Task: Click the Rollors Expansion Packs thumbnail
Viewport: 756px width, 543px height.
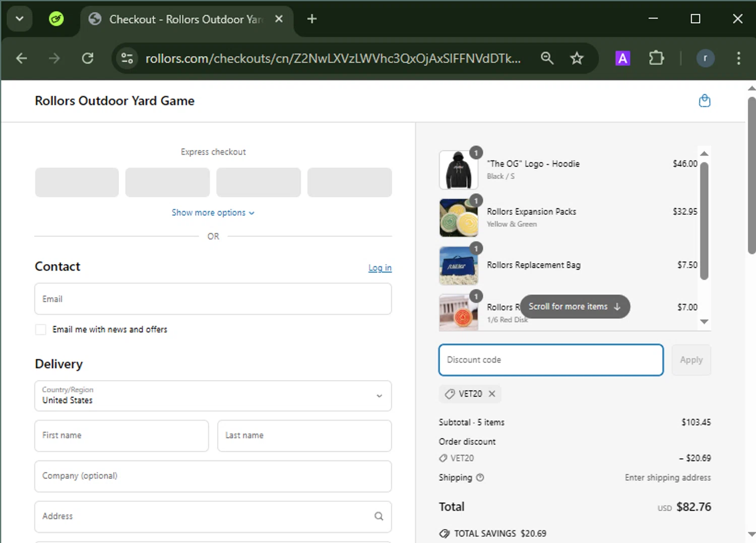Action: tap(459, 218)
